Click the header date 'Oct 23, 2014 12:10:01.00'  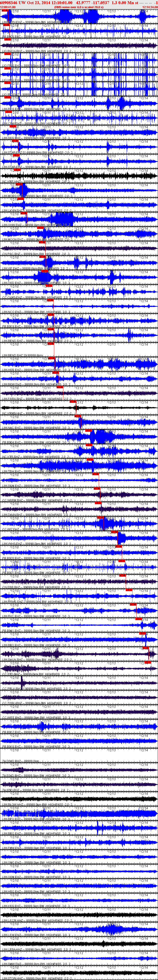[x=49, y=3]
